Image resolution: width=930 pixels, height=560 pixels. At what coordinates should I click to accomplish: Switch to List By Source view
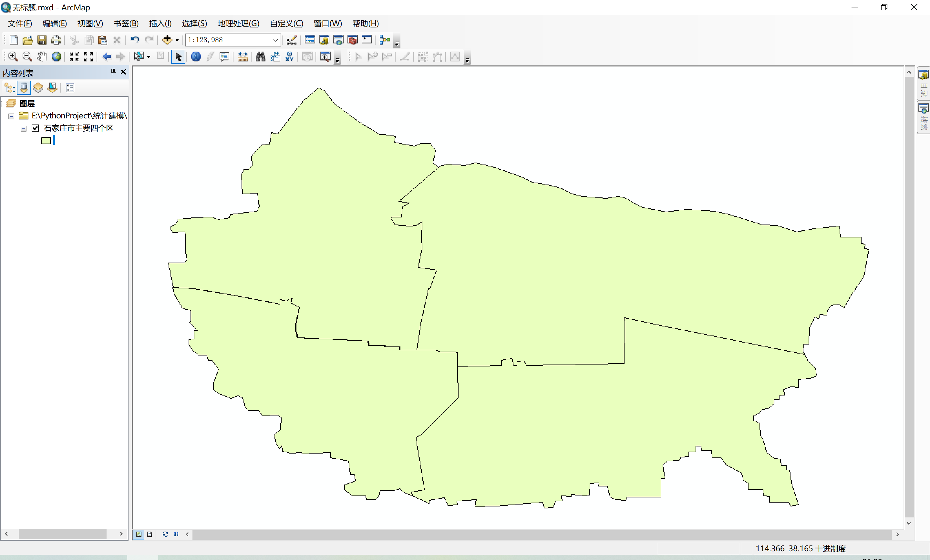pyautogui.click(x=24, y=88)
